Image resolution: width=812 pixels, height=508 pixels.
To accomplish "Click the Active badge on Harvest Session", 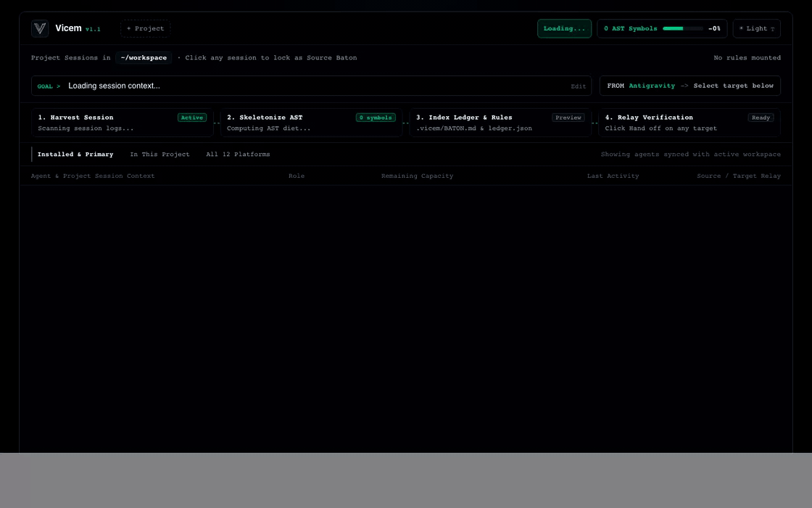I will (192, 118).
